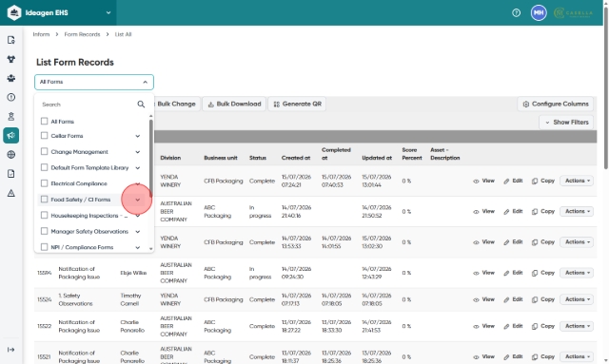Click the Bulk Change button
The width and height of the screenshot is (609, 364).
(177, 104)
